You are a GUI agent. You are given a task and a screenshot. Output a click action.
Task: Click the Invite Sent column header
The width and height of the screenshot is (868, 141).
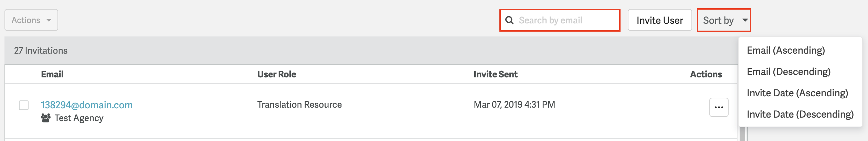click(x=495, y=74)
